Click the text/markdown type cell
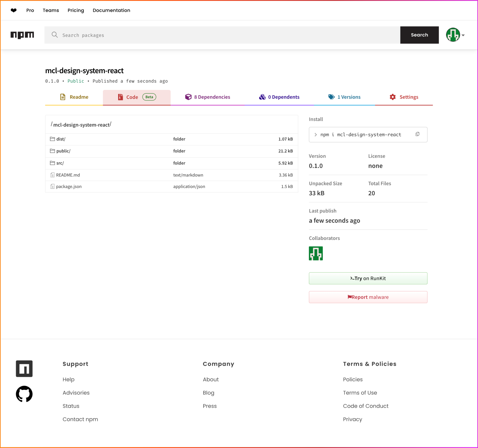 pyautogui.click(x=188, y=175)
